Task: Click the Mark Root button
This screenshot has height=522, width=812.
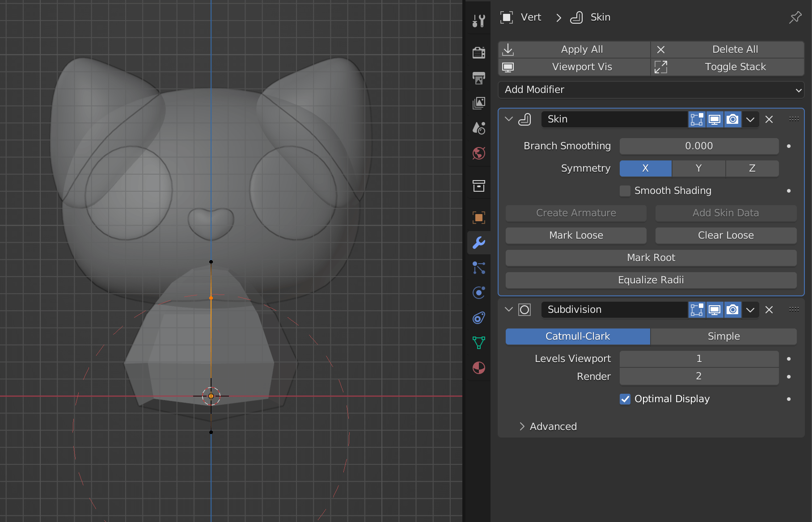Action: [651, 257]
